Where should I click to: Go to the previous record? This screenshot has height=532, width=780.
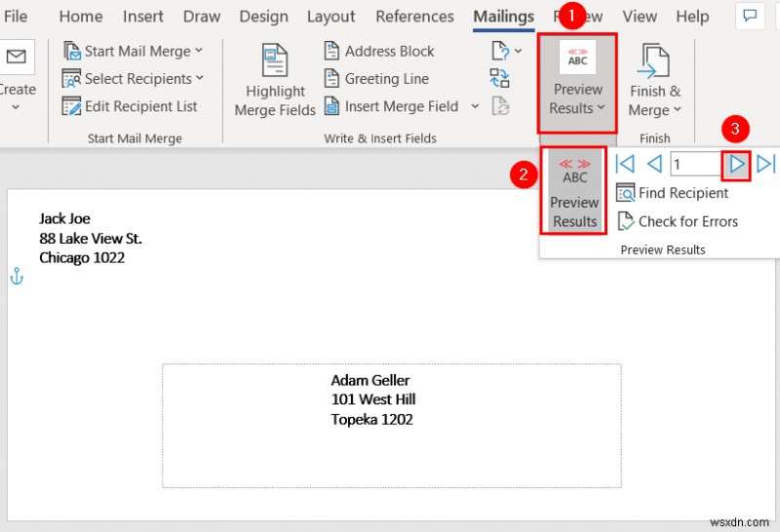click(654, 164)
